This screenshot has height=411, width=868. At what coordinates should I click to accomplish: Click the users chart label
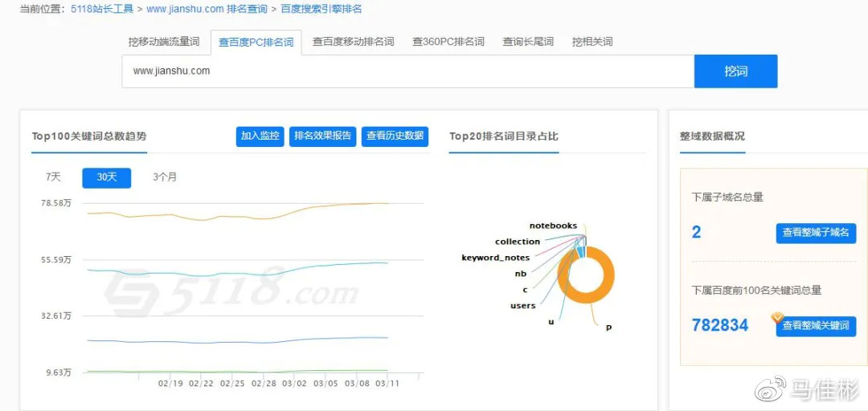click(522, 306)
